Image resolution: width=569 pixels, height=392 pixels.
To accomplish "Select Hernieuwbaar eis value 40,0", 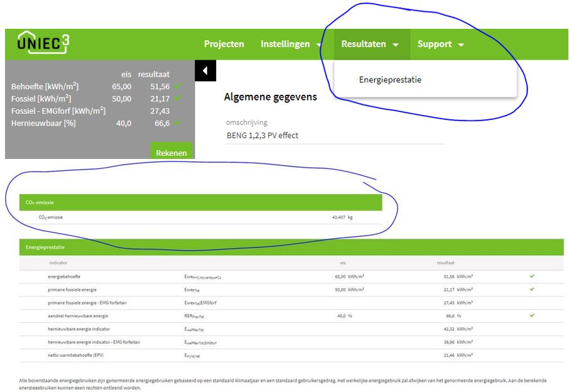I will click(124, 123).
